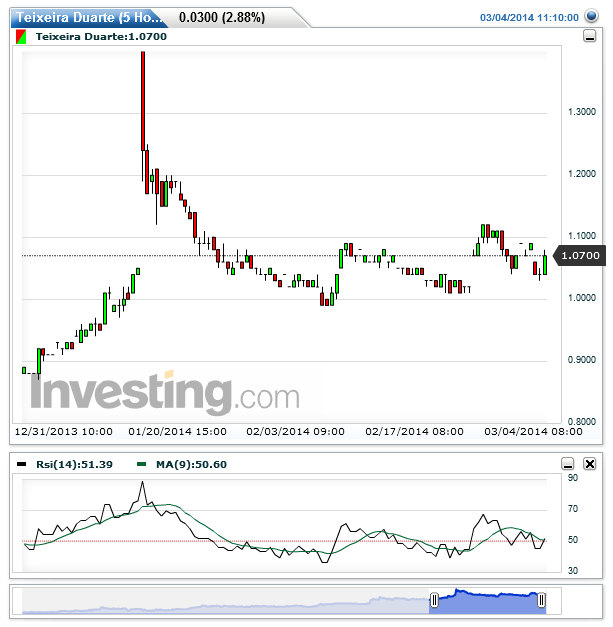The height and width of the screenshot is (627, 613).
Task: Click the 0.9000 price axis label
Action: [582, 359]
